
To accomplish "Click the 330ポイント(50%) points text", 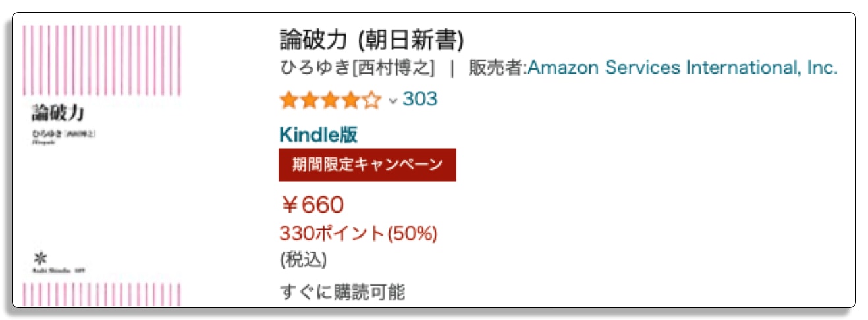I will 358,233.
